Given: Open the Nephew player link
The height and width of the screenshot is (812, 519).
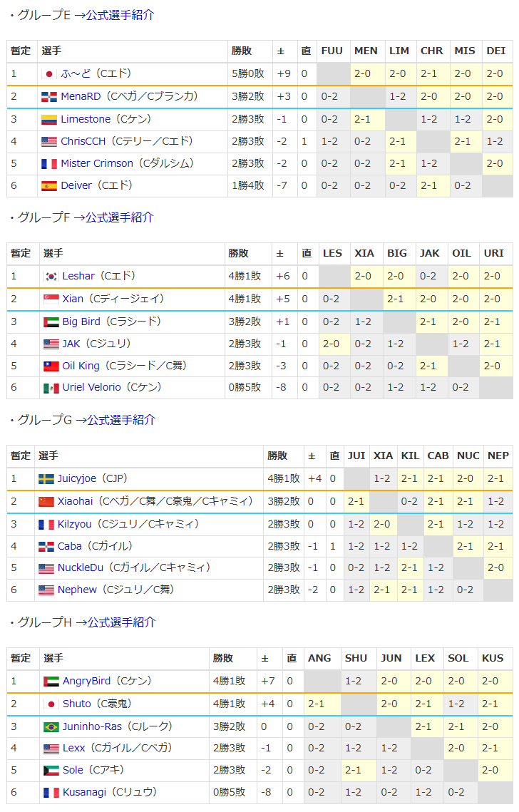Looking at the screenshot, I should (77, 590).
